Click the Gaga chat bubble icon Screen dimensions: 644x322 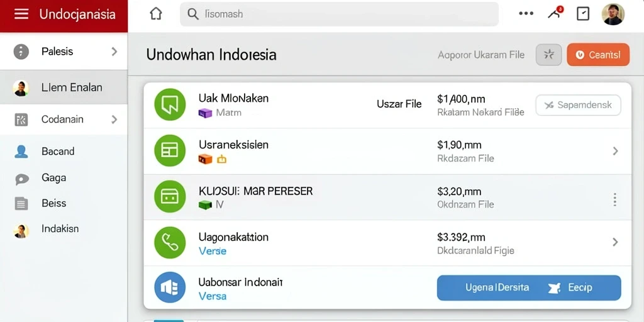coord(21,179)
